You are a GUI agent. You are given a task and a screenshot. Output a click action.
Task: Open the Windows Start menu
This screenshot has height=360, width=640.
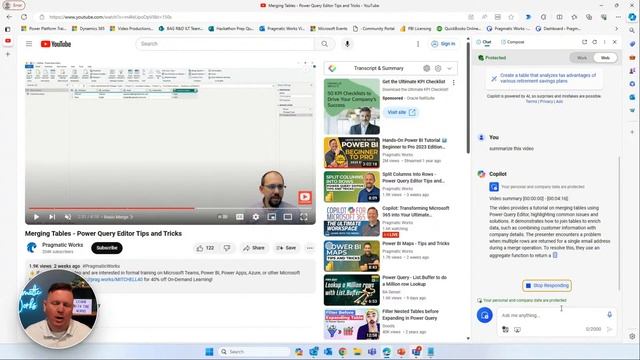[209, 351]
